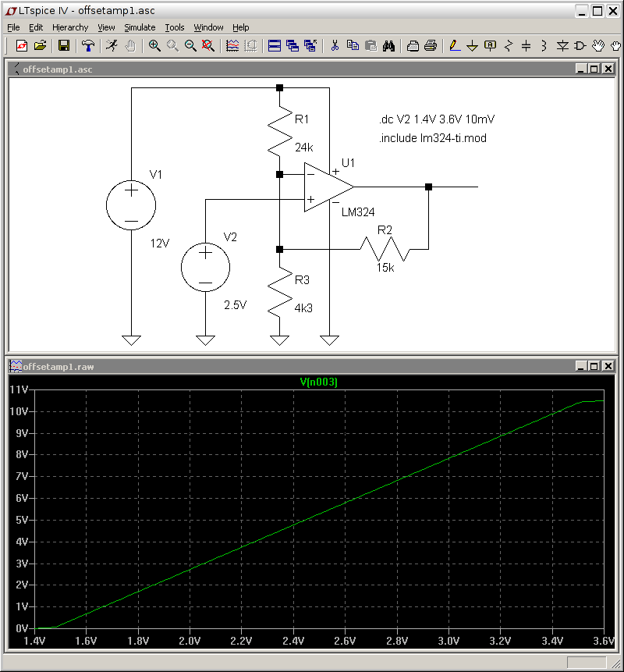Open the Control Panel hammer icon

[x=88, y=45]
